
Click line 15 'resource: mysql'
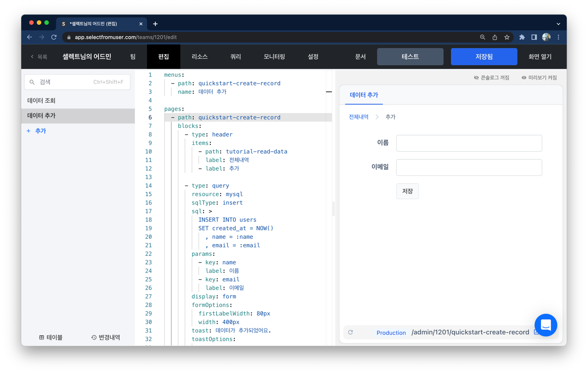coord(217,194)
